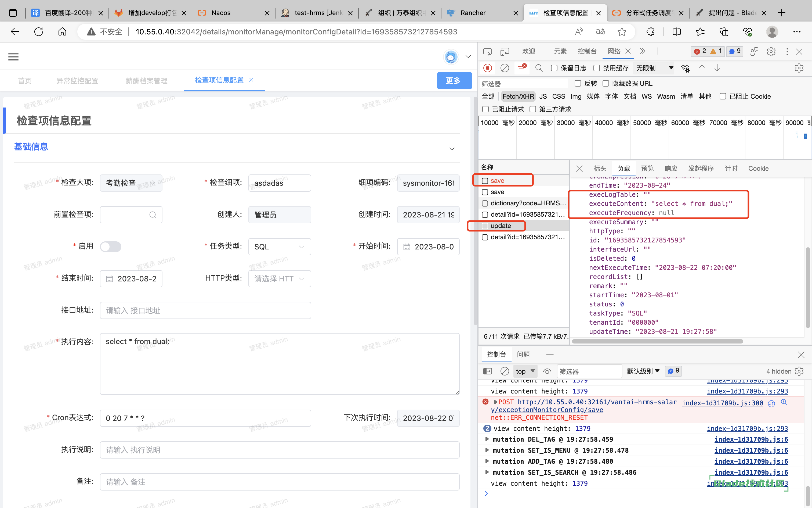Click the horizontal scrollbar in payload pane
812x508 pixels.
(657, 341)
